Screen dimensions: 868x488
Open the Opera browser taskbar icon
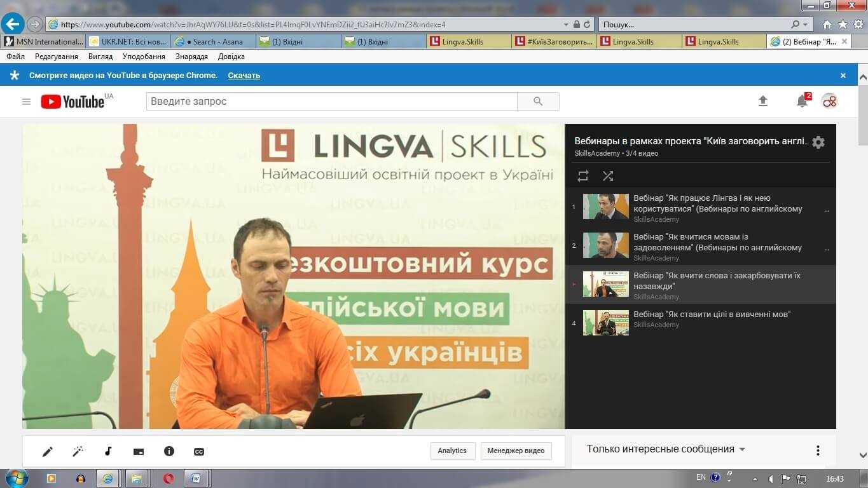click(169, 478)
